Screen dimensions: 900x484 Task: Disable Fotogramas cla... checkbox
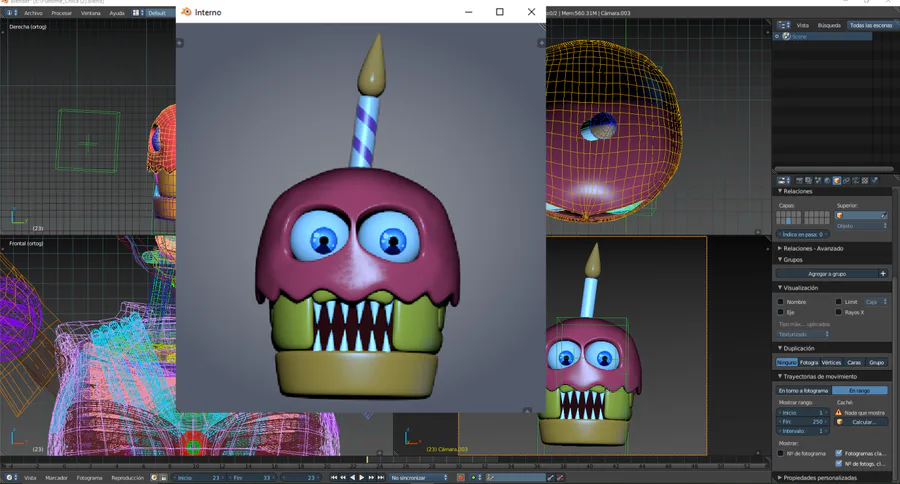839,454
